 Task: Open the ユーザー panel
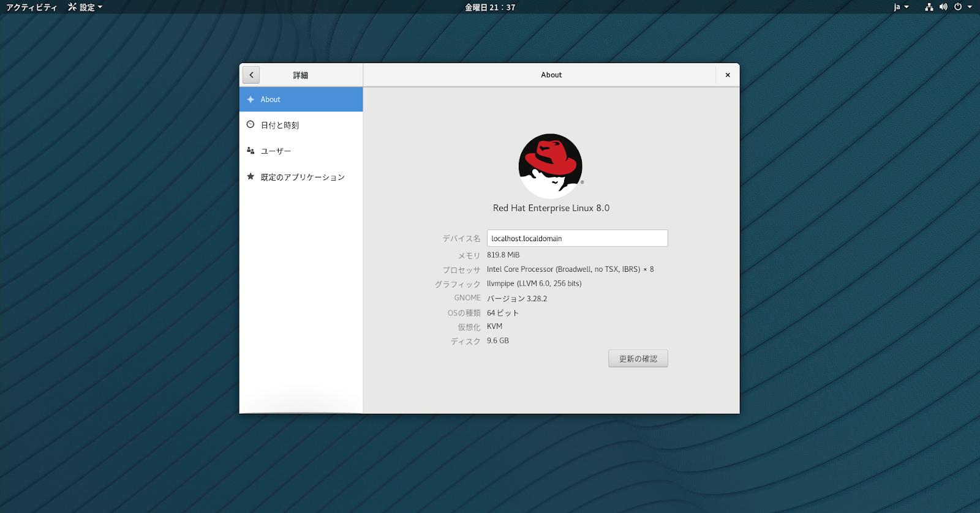[301, 151]
